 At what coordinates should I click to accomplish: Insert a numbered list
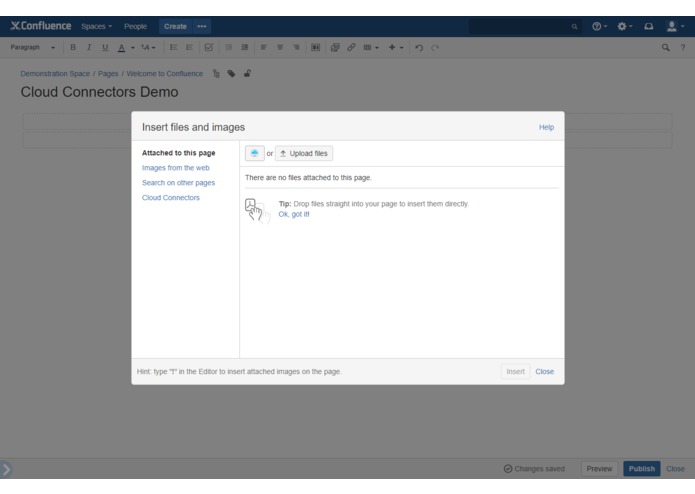click(189, 47)
